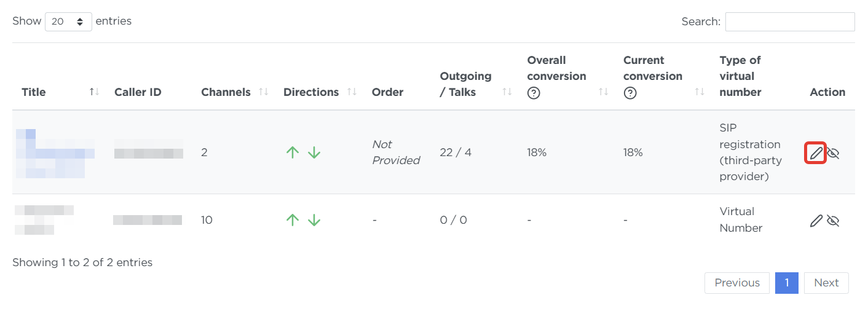This screenshot has width=868, height=311.
Task: Hide the SIP registration number row
Action: click(833, 153)
